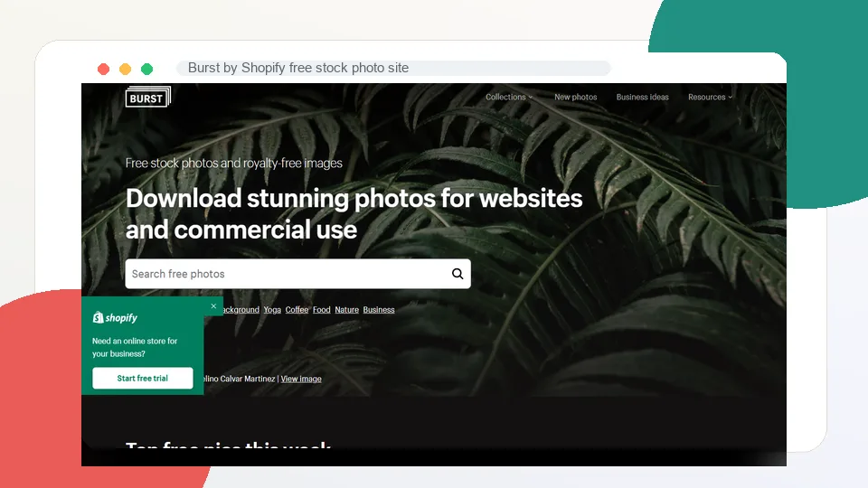Expand the Resources menu
Image resolution: width=868 pixels, height=488 pixels.
711,97
